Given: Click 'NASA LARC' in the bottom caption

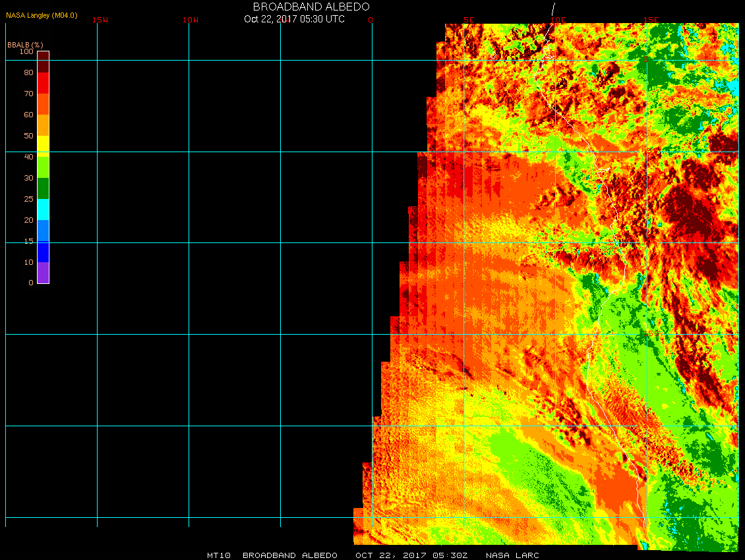Looking at the screenshot, I should point(512,555).
